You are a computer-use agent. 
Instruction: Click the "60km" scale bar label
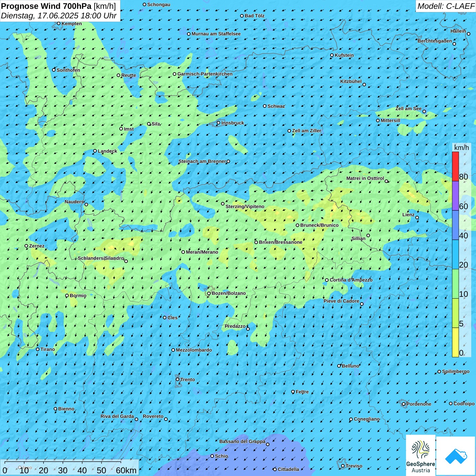pyautogui.click(x=126, y=470)
